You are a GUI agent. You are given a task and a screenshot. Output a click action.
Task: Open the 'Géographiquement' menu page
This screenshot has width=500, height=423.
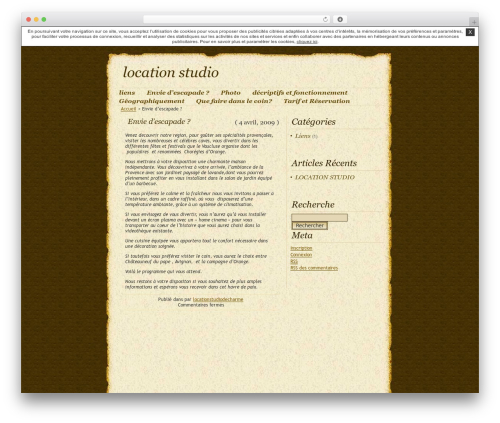click(x=152, y=101)
